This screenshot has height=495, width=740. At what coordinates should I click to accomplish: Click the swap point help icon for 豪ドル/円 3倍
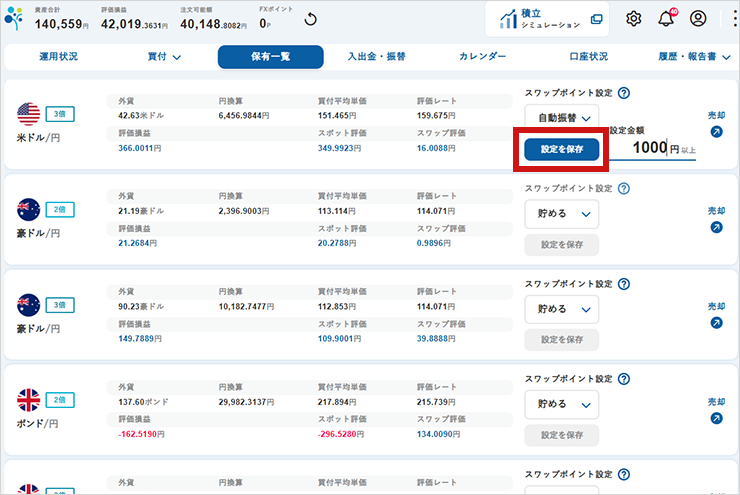pos(624,284)
